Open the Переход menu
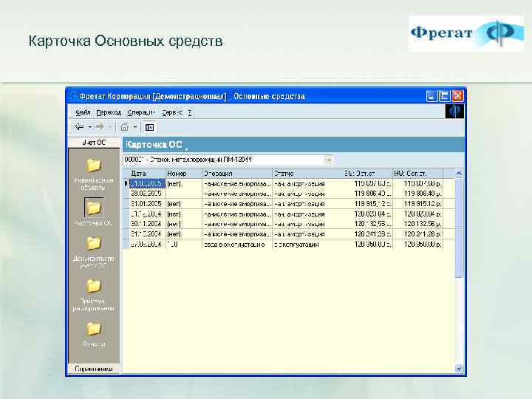This screenshot has width=532, height=399. click(x=109, y=112)
